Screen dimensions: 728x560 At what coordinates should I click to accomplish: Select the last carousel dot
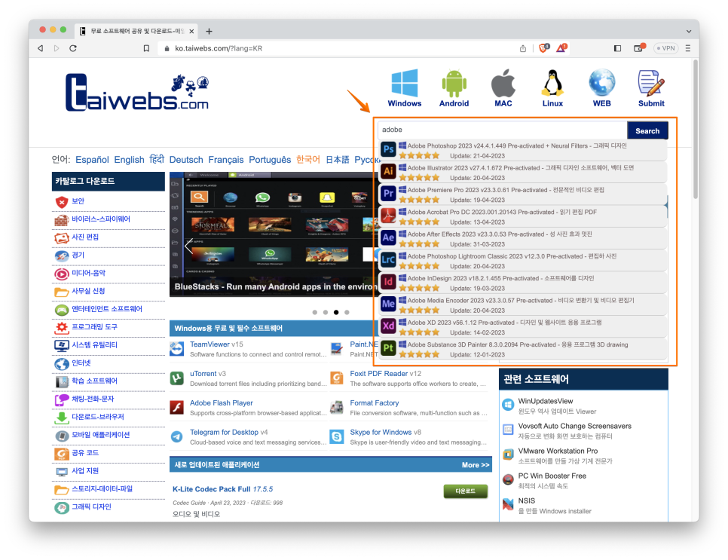pyautogui.click(x=347, y=312)
